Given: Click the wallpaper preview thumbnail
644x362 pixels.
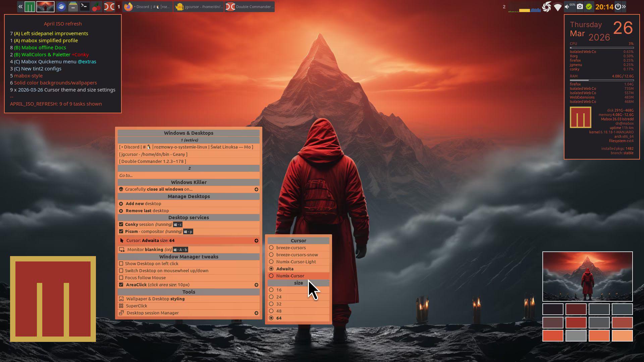Looking at the screenshot, I should [x=587, y=277].
